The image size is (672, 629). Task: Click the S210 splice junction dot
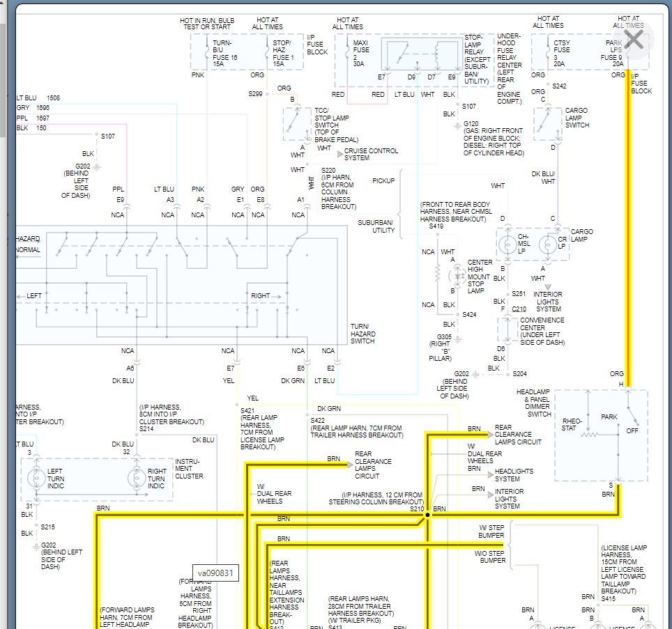[427, 515]
